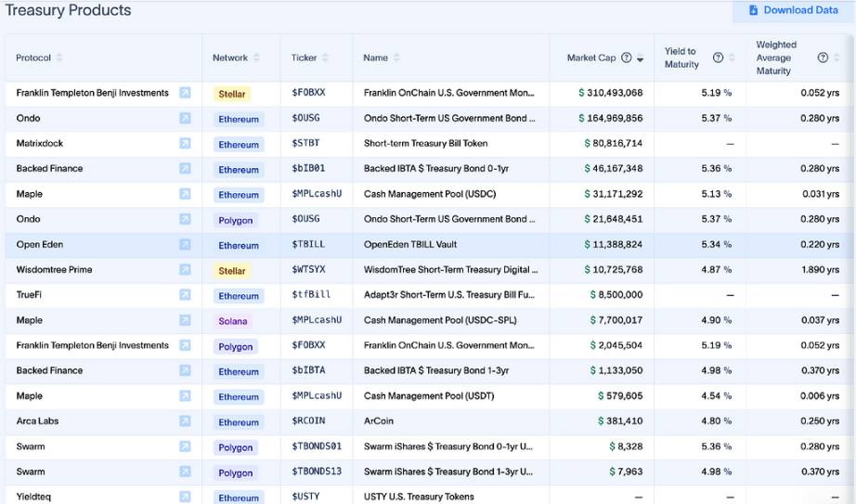Screen dimensions: 856x504
Task: Sort table by Network column arrows
Action: 256,58
